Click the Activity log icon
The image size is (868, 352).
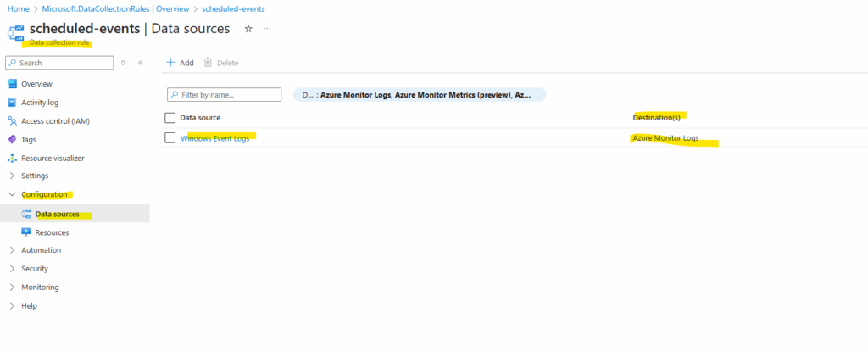pos(12,103)
